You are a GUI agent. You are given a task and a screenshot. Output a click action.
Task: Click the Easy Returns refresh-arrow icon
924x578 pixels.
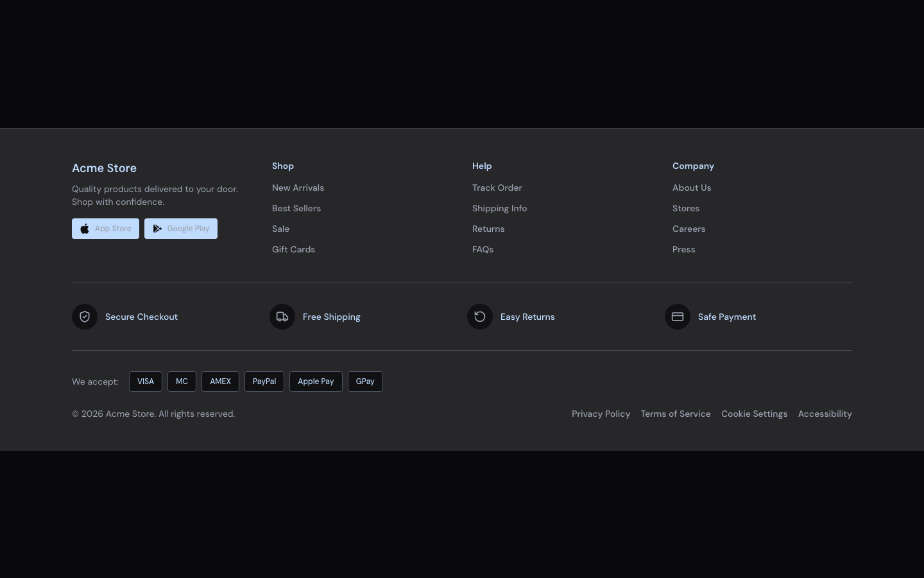[480, 317]
